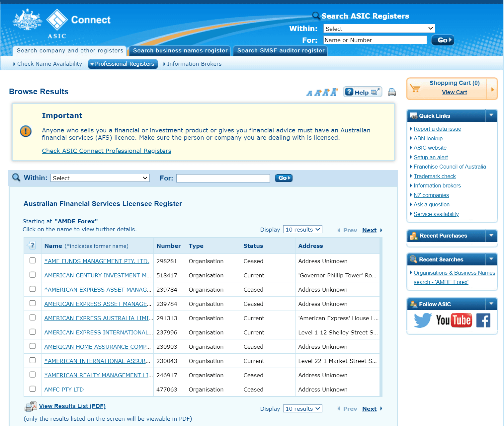Open the ABN lookup quick link
504x426 pixels.
[x=428, y=139]
